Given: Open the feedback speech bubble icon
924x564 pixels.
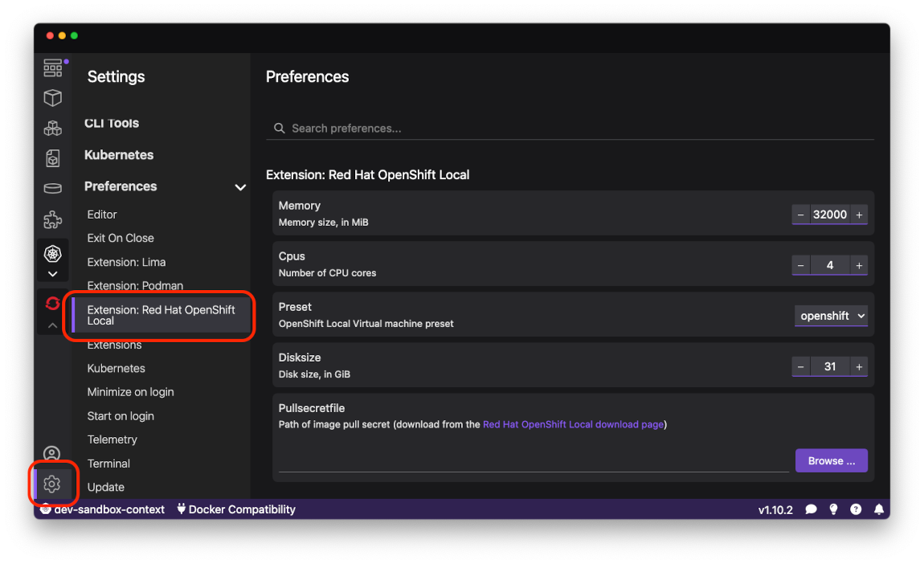Looking at the screenshot, I should click(x=811, y=509).
